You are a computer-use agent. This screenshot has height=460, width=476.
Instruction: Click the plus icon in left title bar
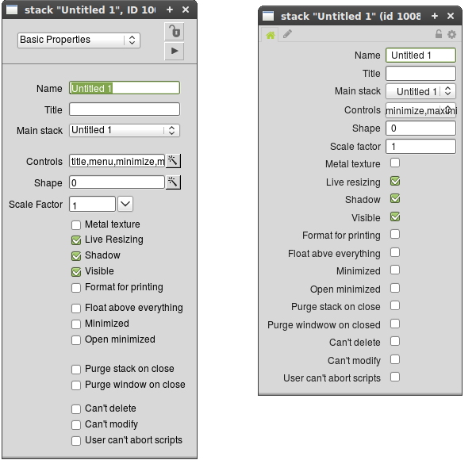170,10
